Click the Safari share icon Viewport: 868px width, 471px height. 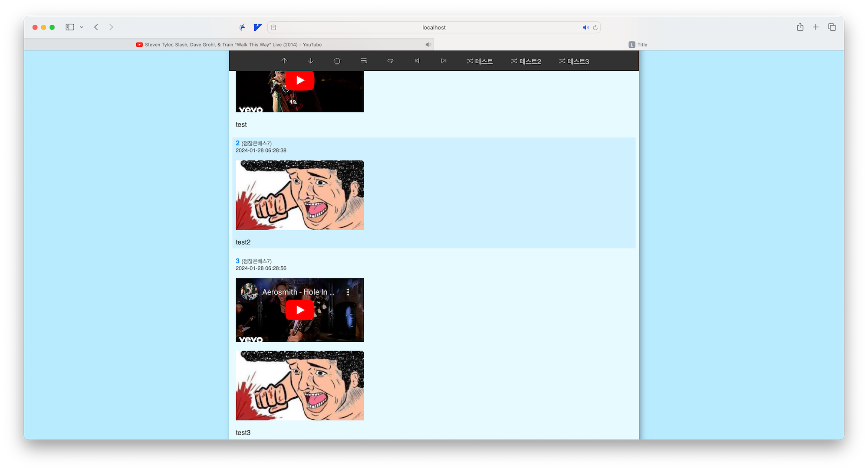[800, 27]
